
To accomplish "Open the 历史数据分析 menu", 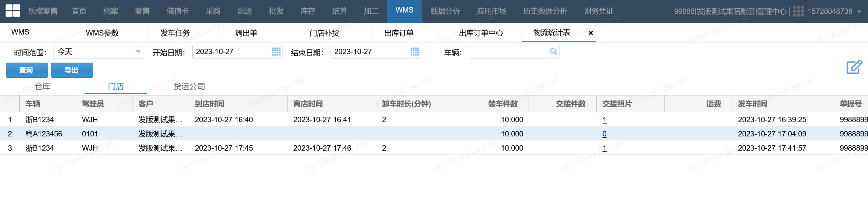I will click(545, 11).
